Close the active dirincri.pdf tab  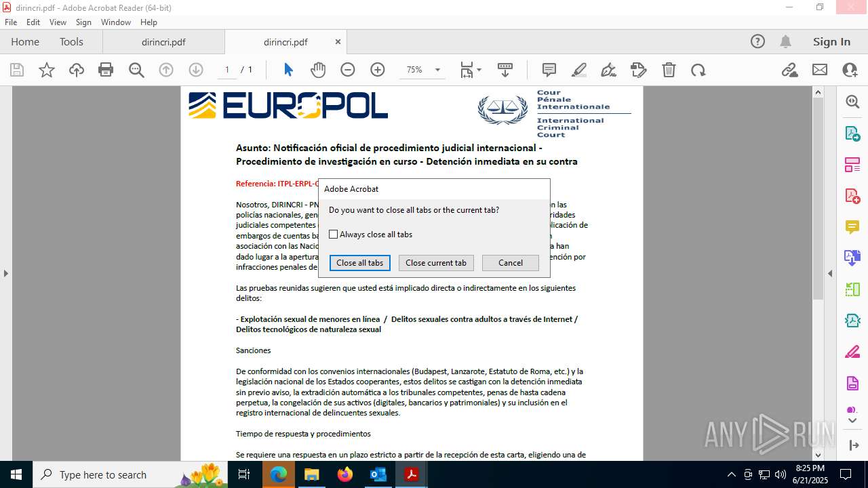(338, 41)
